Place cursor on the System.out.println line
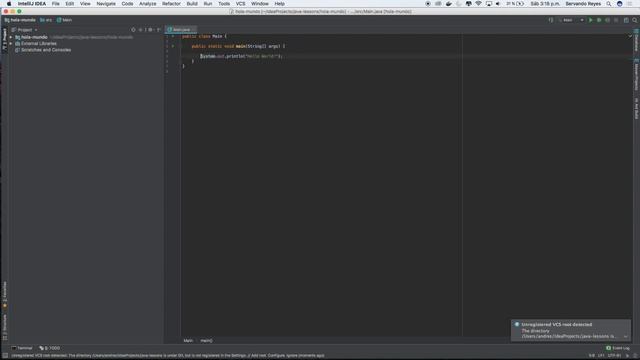Image resolution: width=640 pixels, height=360 pixels. [241, 56]
